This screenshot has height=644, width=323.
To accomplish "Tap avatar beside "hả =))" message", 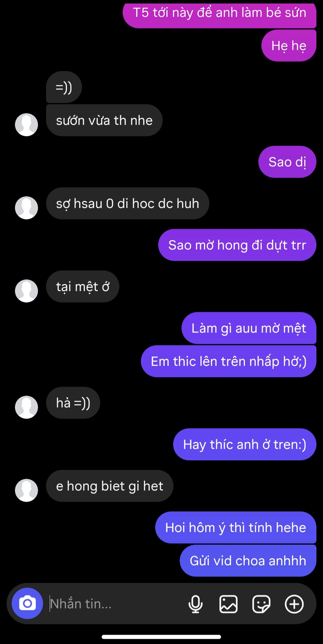I will [26, 407].
